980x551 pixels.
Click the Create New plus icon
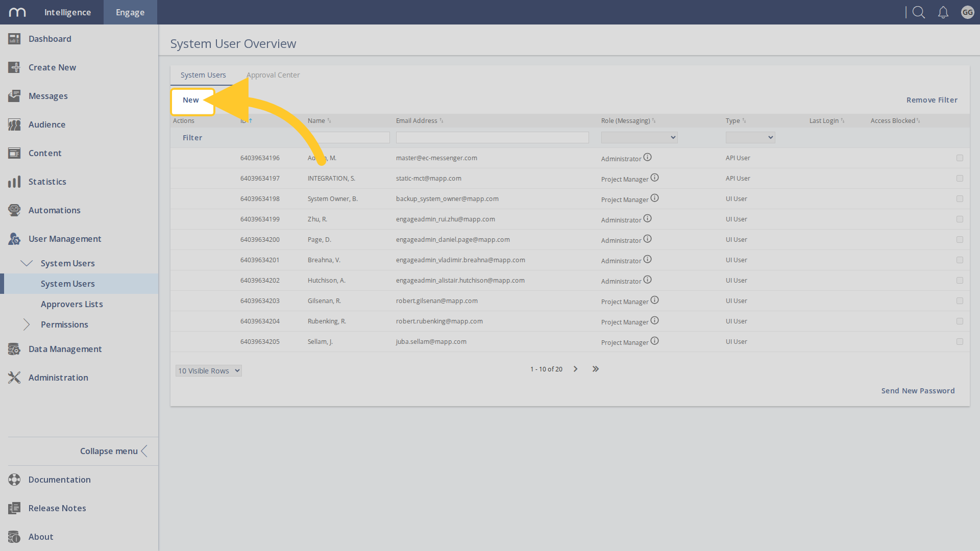[x=14, y=67]
